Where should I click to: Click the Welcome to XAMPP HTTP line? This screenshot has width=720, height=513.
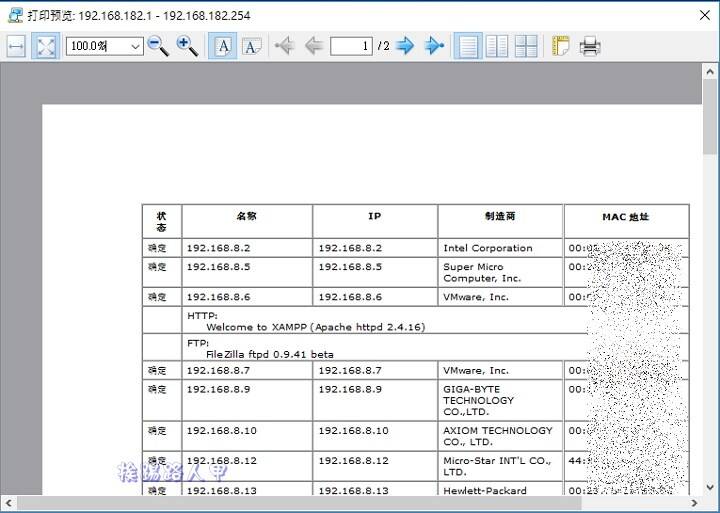tap(316, 327)
